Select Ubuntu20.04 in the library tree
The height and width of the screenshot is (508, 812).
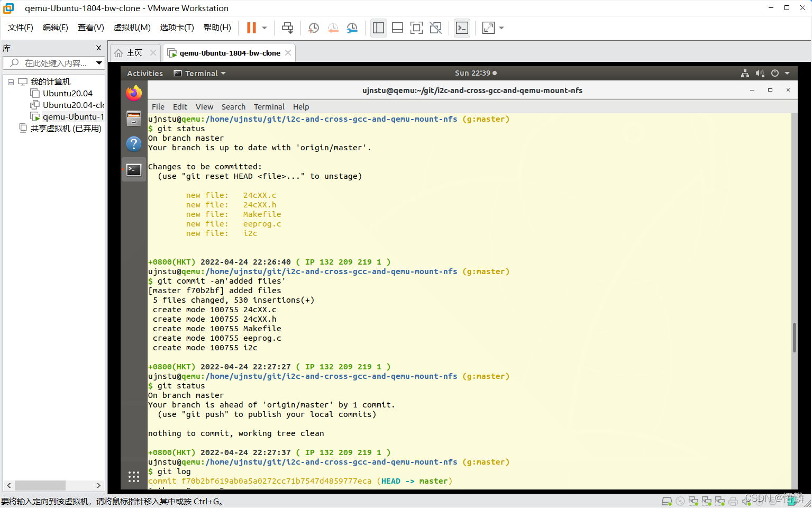tap(67, 93)
